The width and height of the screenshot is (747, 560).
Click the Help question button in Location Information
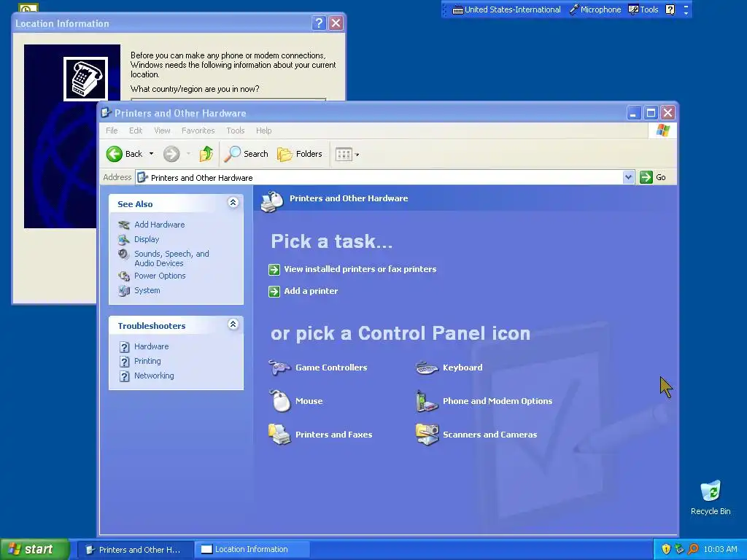(x=319, y=23)
